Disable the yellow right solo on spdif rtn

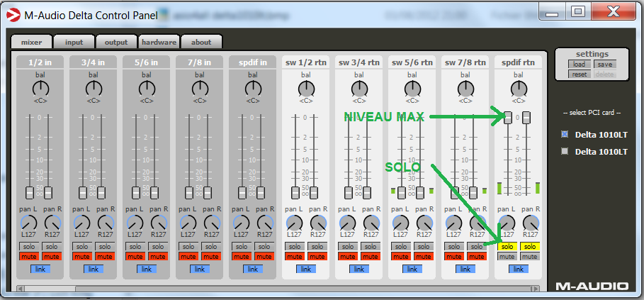[x=530, y=247]
